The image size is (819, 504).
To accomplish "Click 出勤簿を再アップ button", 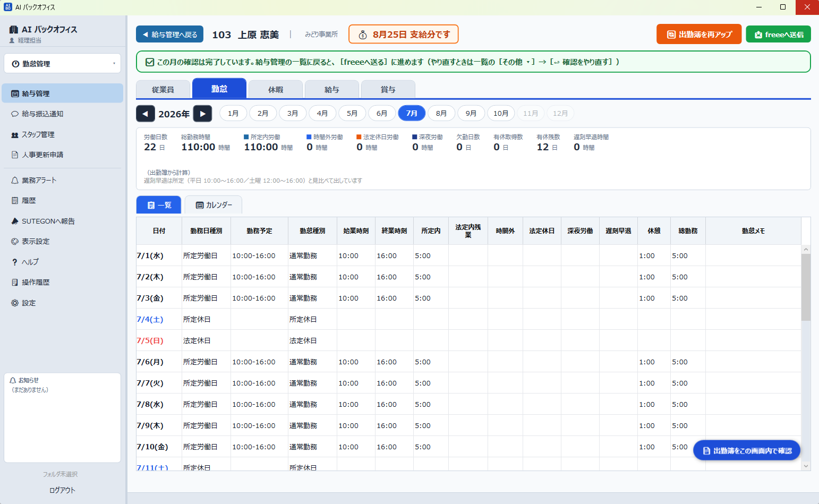I will click(699, 35).
